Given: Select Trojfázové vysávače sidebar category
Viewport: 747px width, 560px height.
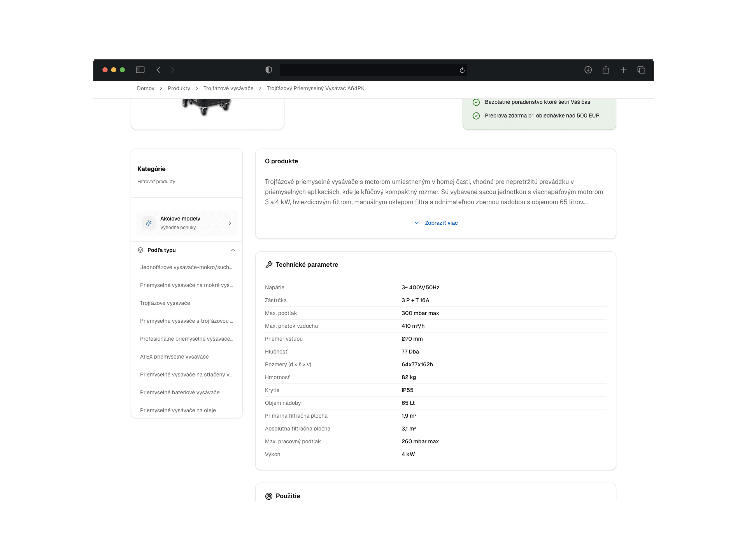Looking at the screenshot, I should click(x=165, y=303).
